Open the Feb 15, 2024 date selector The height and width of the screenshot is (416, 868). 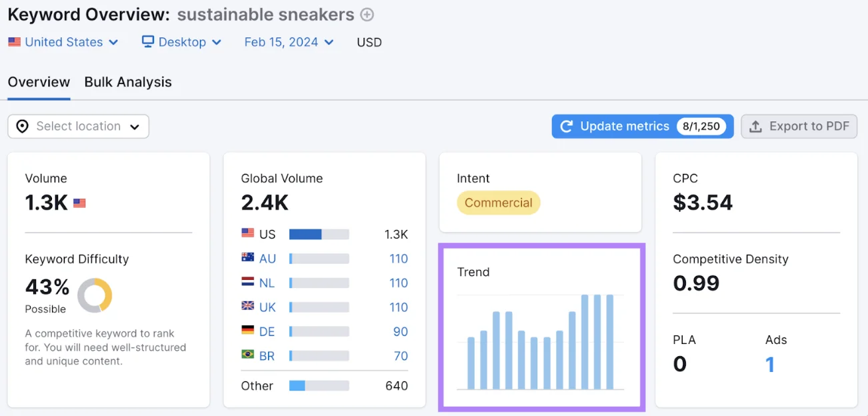[288, 41]
